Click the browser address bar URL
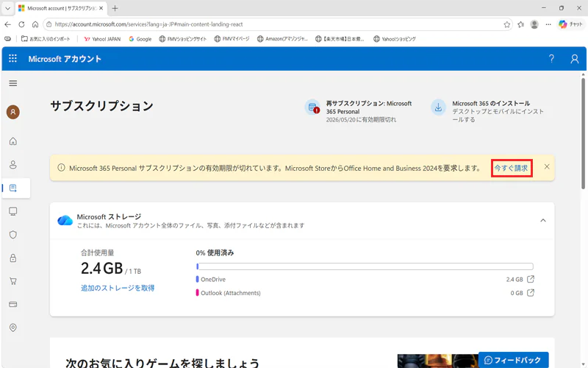The width and height of the screenshot is (588, 368). (149, 24)
